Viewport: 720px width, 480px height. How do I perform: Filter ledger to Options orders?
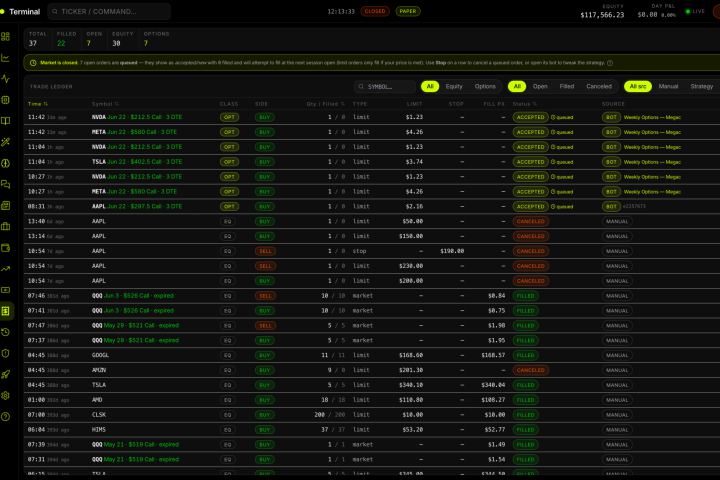point(485,86)
